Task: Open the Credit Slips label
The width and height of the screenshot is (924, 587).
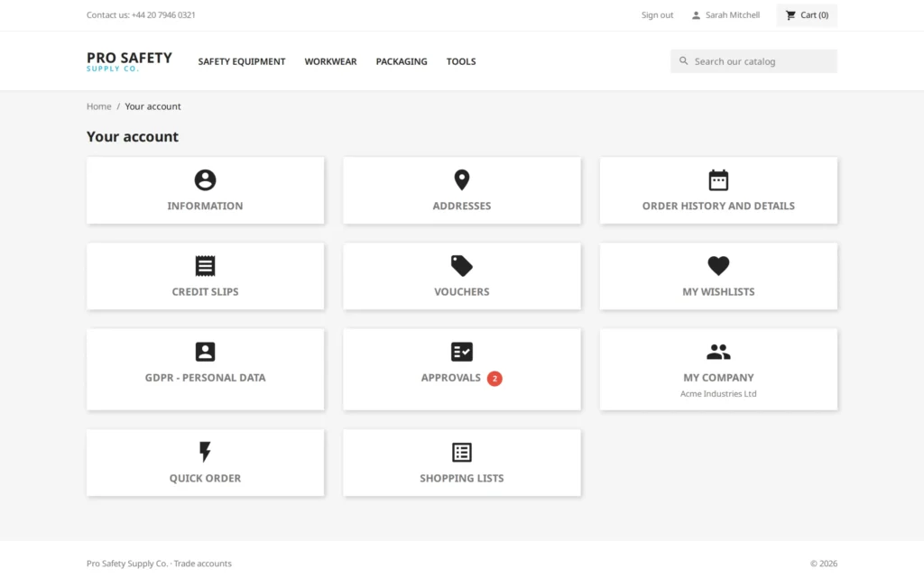Action: [205, 292]
